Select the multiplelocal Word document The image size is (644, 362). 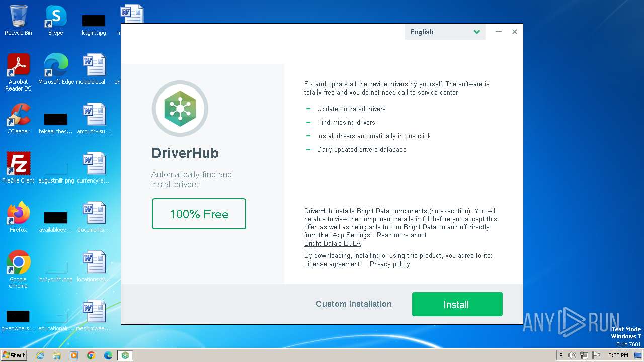coord(94,69)
